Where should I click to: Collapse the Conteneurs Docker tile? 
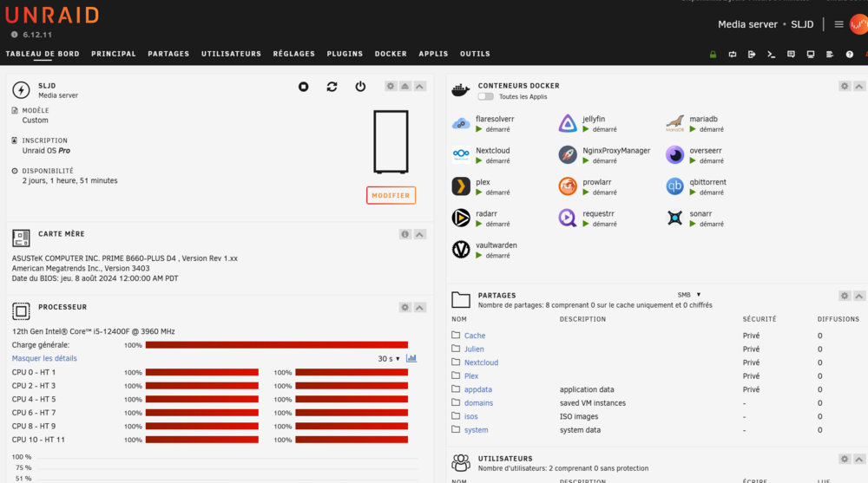(x=859, y=87)
